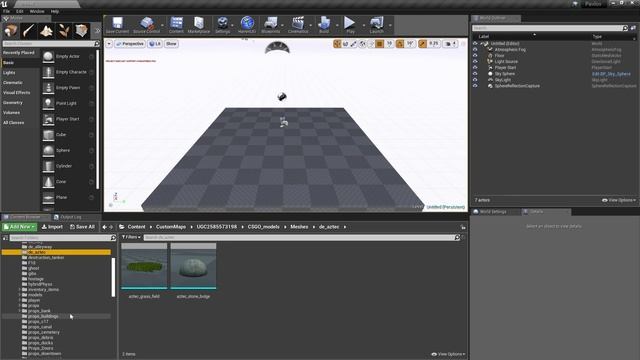This screenshot has height=360, width=640.
Task: Toggle world/local coordinate system icon
Action: pos(362,44)
